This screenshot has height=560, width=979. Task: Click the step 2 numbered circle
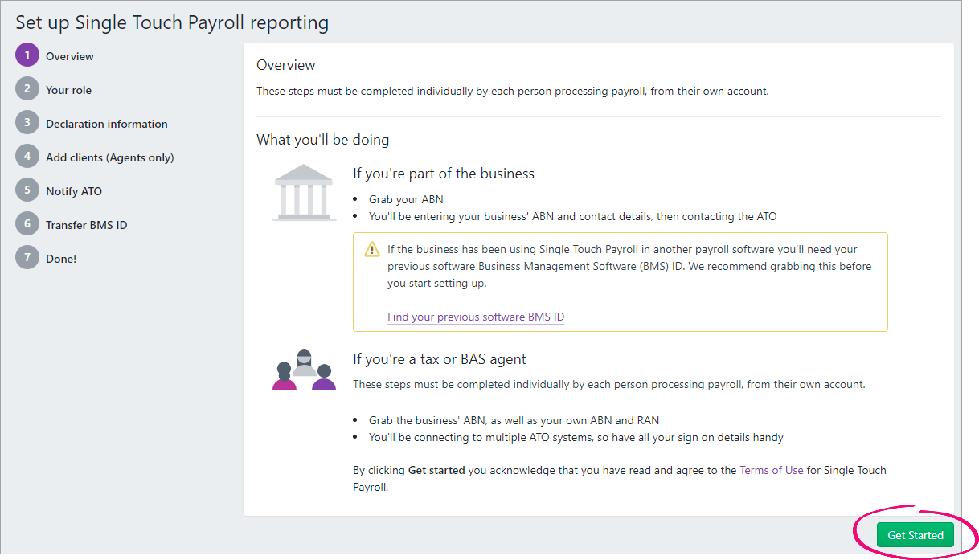[x=27, y=89]
